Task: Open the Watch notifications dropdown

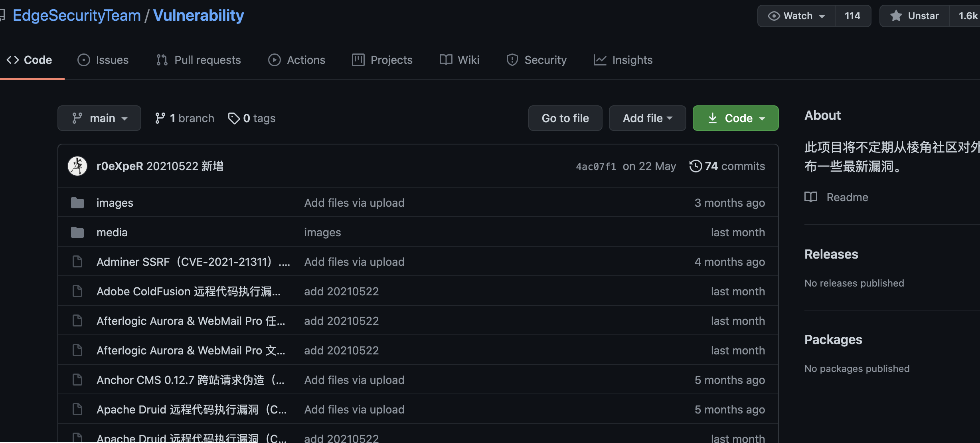Action: click(x=796, y=16)
